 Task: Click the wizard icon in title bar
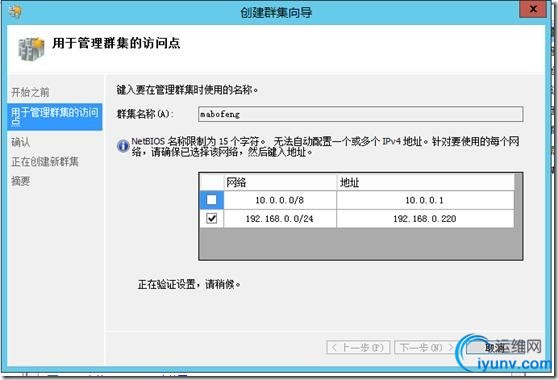(15, 12)
